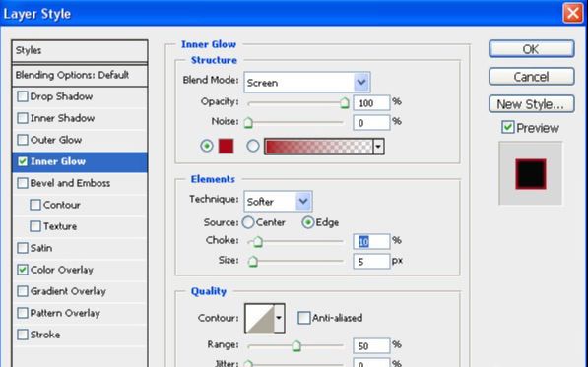Image resolution: width=588 pixels, height=367 pixels.
Task: Click the red glow color swatch
Action: pyautogui.click(x=226, y=146)
